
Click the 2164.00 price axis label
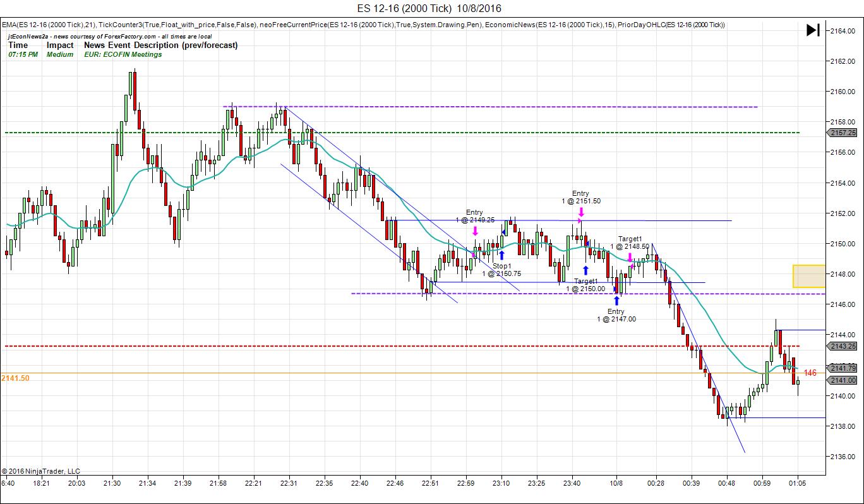[843, 30]
